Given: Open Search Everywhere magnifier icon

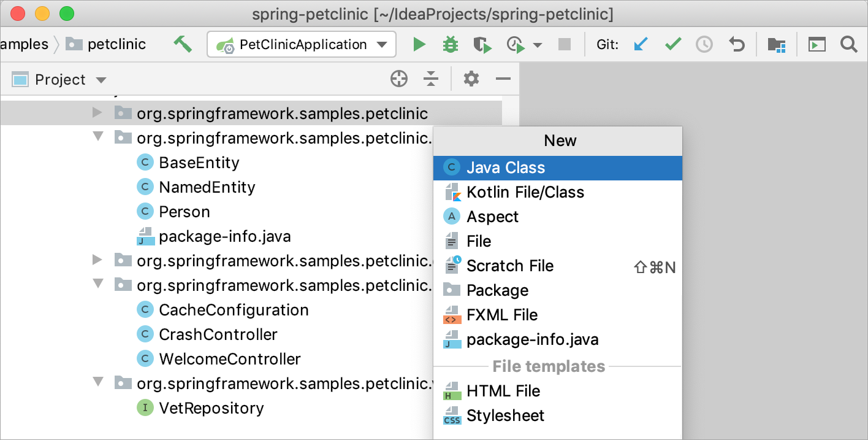Looking at the screenshot, I should coord(848,44).
